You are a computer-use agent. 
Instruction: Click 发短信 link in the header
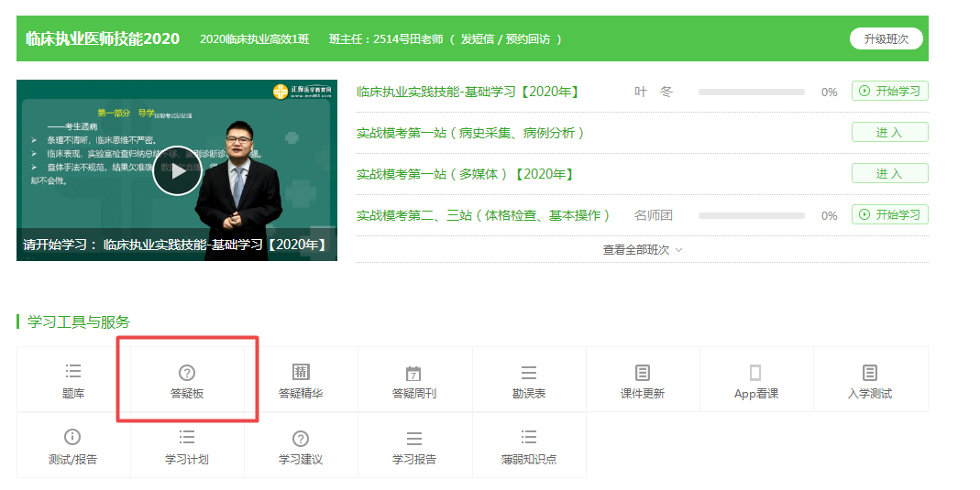pyautogui.click(x=477, y=39)
